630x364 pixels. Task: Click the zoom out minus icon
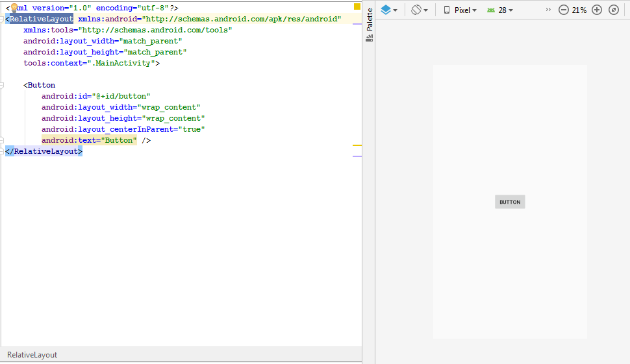tap(563, 10)
